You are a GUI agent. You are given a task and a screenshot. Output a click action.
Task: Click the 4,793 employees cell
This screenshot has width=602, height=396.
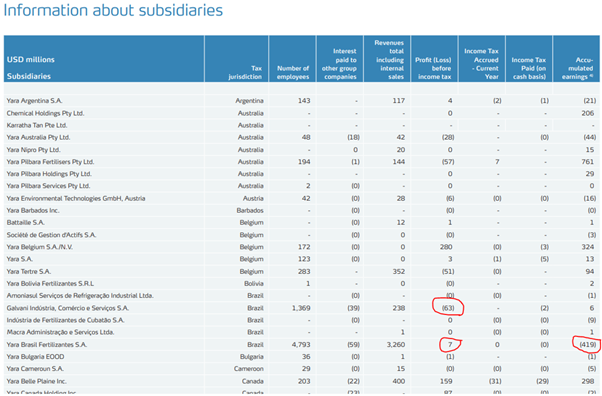pos(301,345)
